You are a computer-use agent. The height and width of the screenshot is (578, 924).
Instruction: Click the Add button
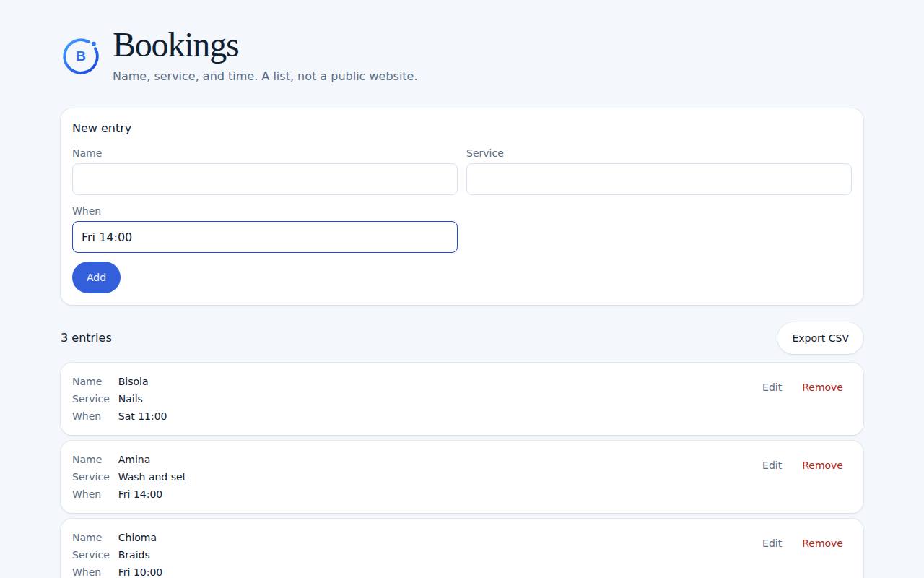[96, 277]
